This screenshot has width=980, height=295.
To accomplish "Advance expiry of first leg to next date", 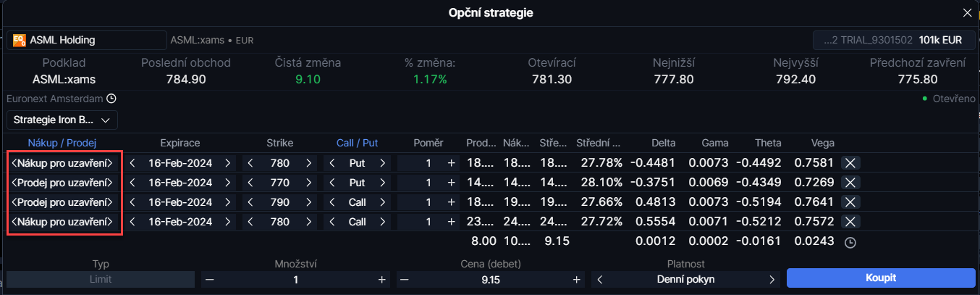I will coord(228,163).
